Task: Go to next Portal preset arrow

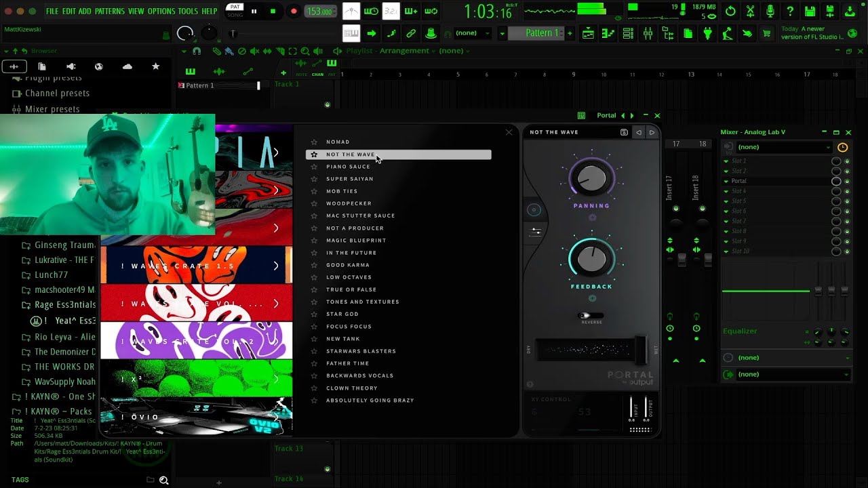Action: 652,133
